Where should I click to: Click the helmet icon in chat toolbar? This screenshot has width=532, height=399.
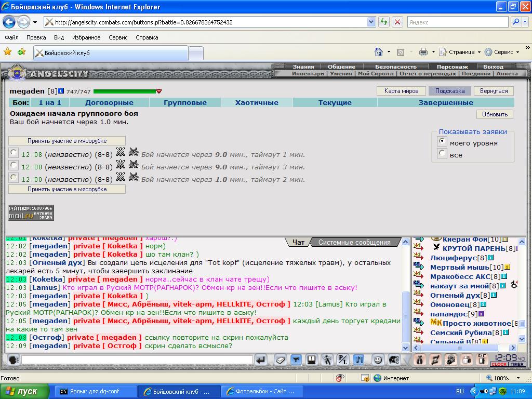click(394, 360)
